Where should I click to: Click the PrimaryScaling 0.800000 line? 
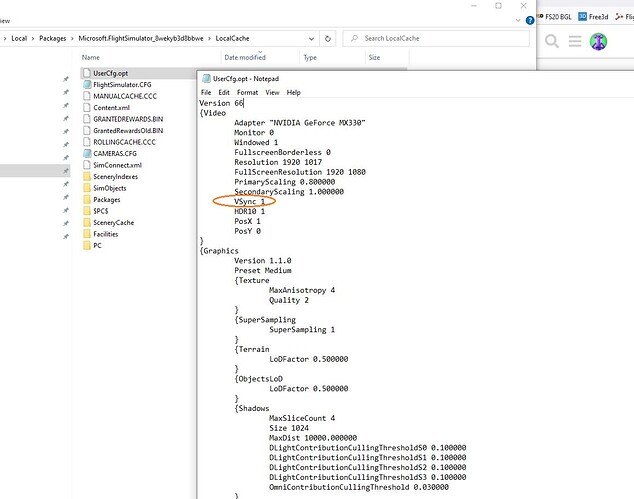[284, 182]
